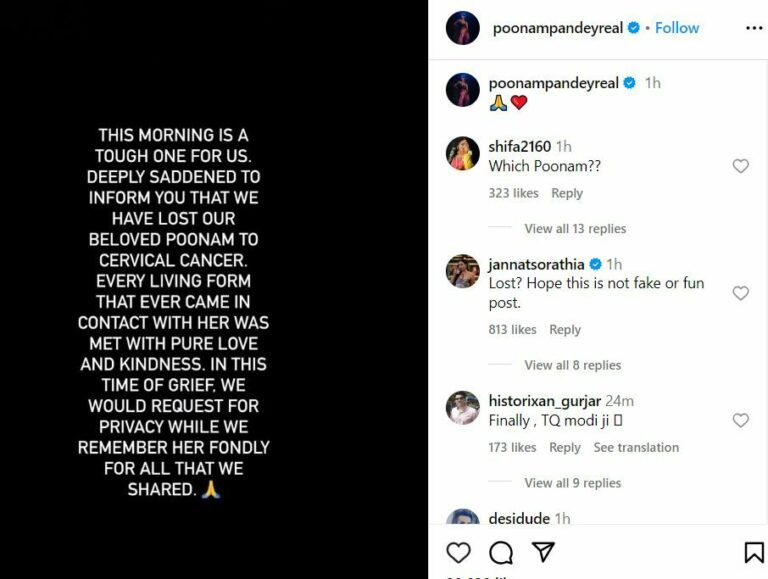Open poonampandeyreal avatar in the post header
The image size is (768, 579).
click(x=462, y=28)
